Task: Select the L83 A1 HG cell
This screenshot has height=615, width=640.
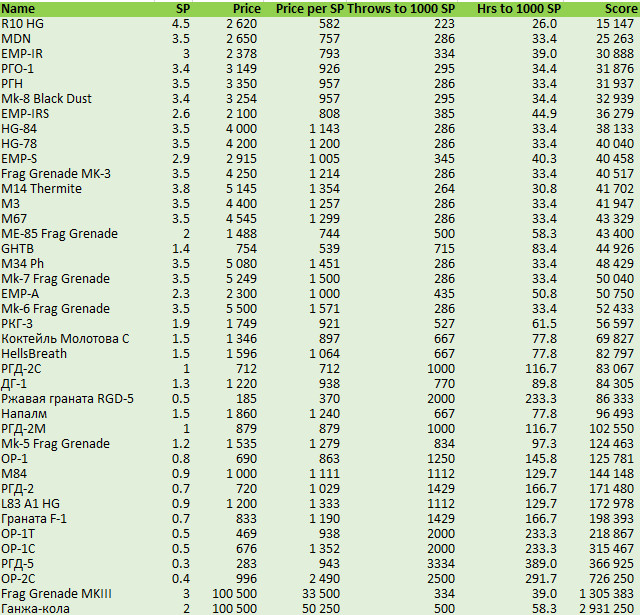Action: (x=31, y=504)
